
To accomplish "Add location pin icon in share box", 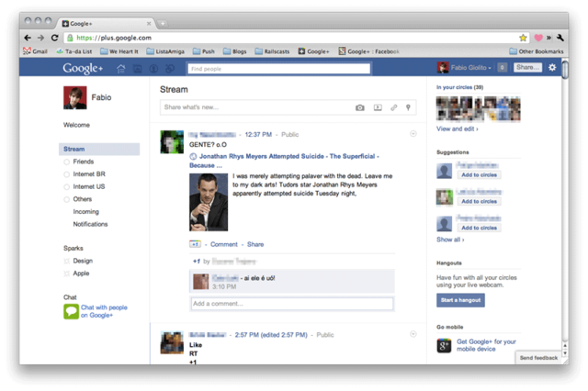I will point(408,107).
